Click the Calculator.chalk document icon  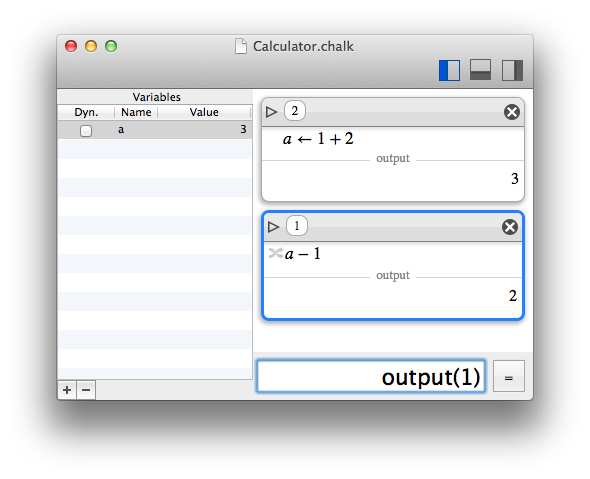(241, 46)
